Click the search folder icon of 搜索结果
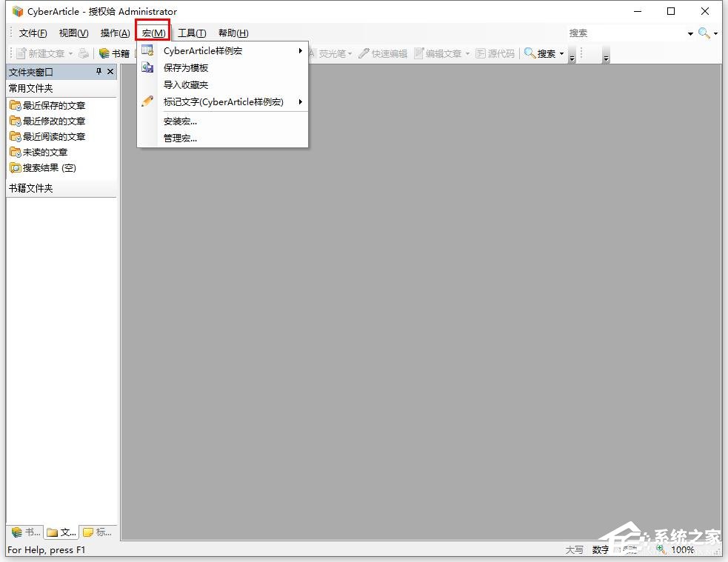The height and width of the screenshot is (562, 728). point(16,168)
